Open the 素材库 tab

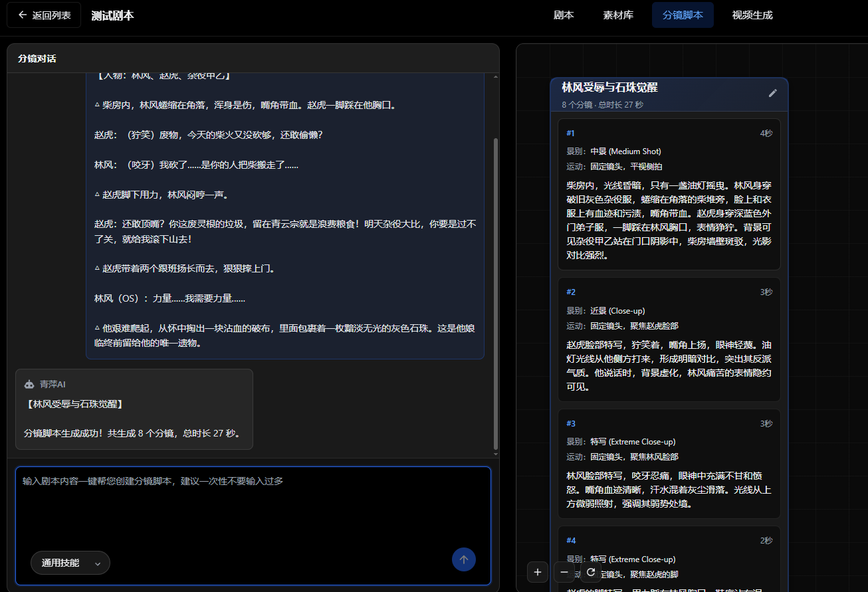pos(618,15)
